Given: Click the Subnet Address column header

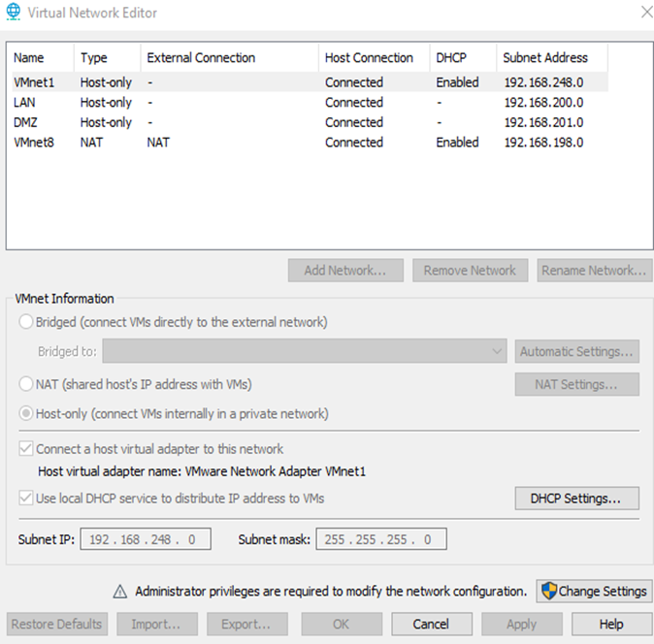Looking at the screenshot, I should [x=552, y=57].
